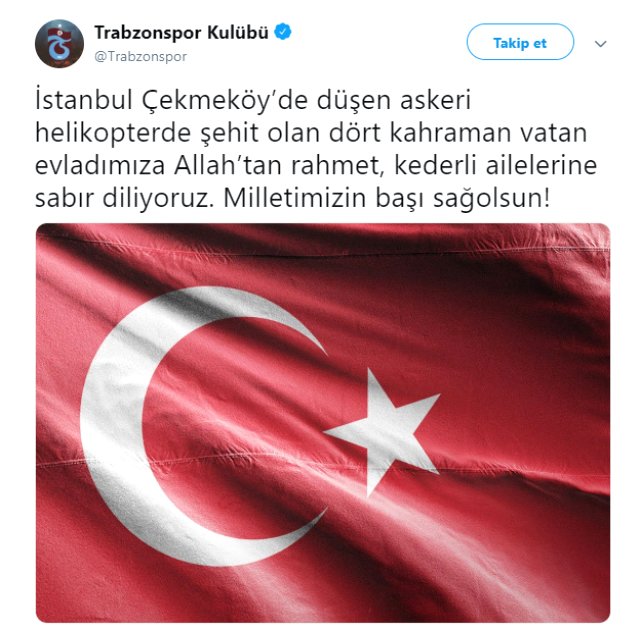Click the word İstanbul in the tweet
The height and width of the screenshot is (631, 640).
pos(84,100)
